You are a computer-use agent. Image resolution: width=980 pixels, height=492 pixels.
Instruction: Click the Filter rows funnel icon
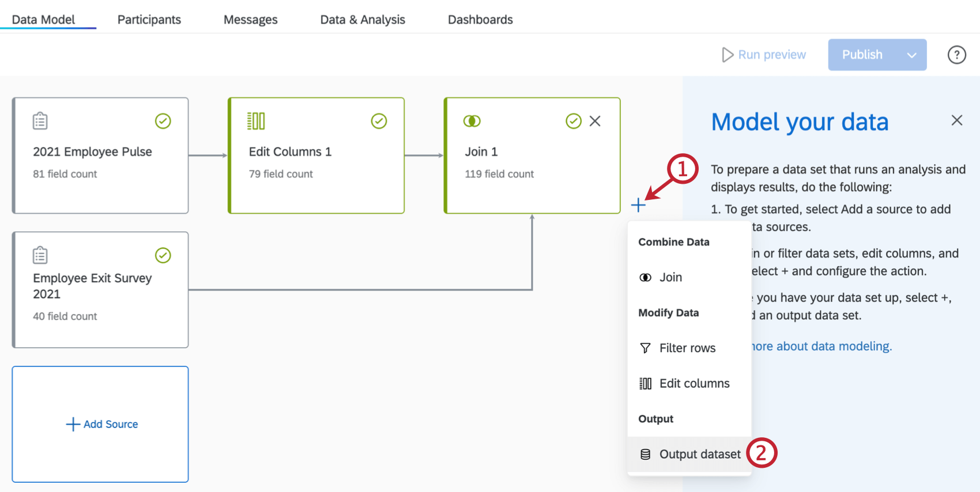[646, 348]
